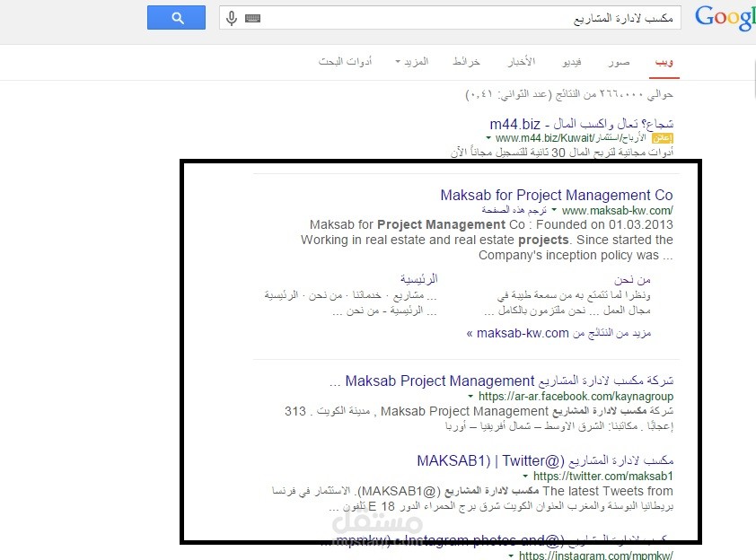756x560 pixels.
Task: Click the 'Founded on 01.03.2013' snippet text
Action: tap(604, 224)
